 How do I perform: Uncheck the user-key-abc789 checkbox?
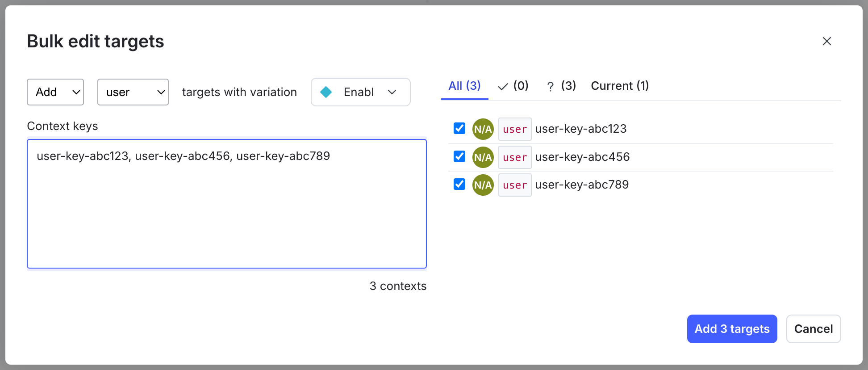pos(459,184)
